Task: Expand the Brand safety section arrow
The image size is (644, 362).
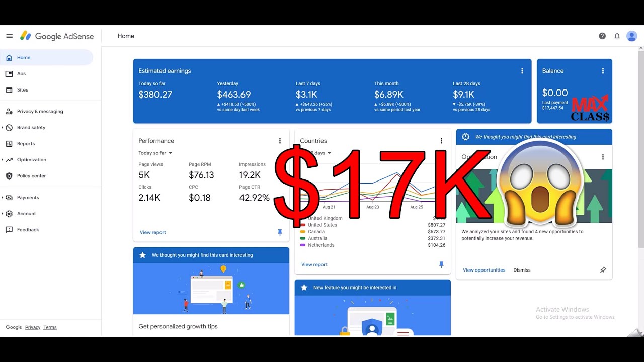Action: pos(3,128)
